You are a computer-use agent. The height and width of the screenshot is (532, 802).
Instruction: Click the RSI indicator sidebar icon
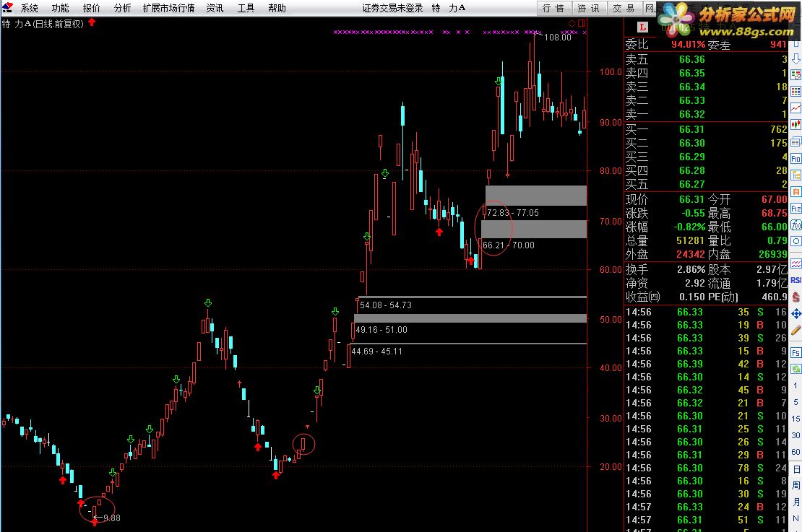coord(796,280)
